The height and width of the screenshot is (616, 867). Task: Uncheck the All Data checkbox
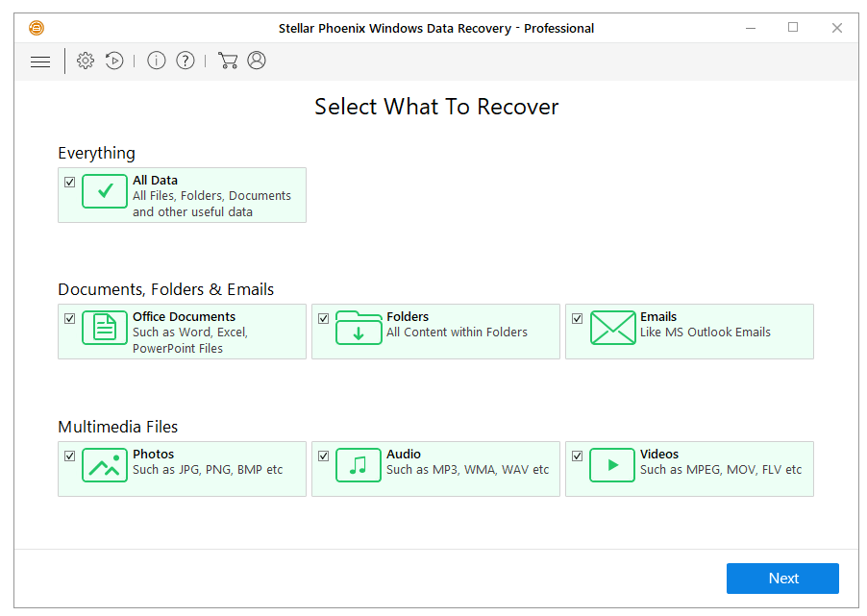coord(69,182)
